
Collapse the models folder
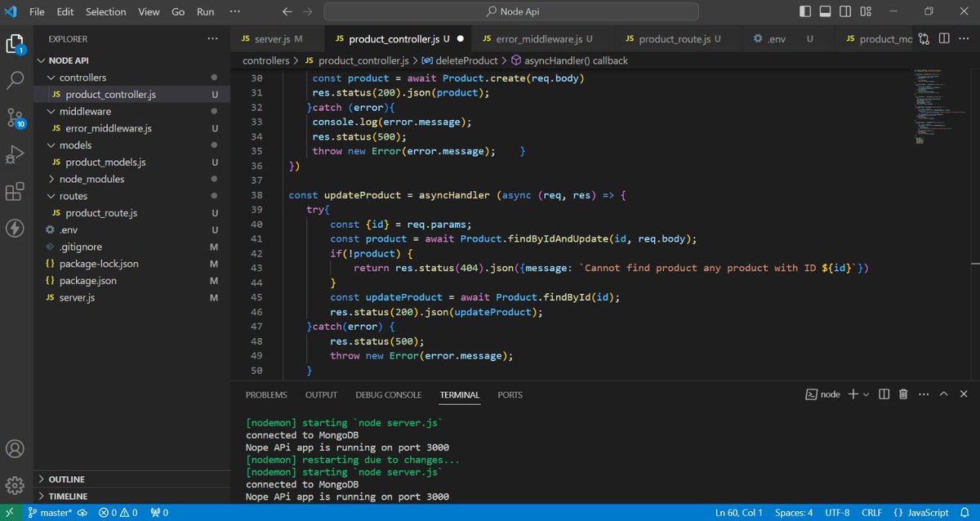(x=131, y=145)
